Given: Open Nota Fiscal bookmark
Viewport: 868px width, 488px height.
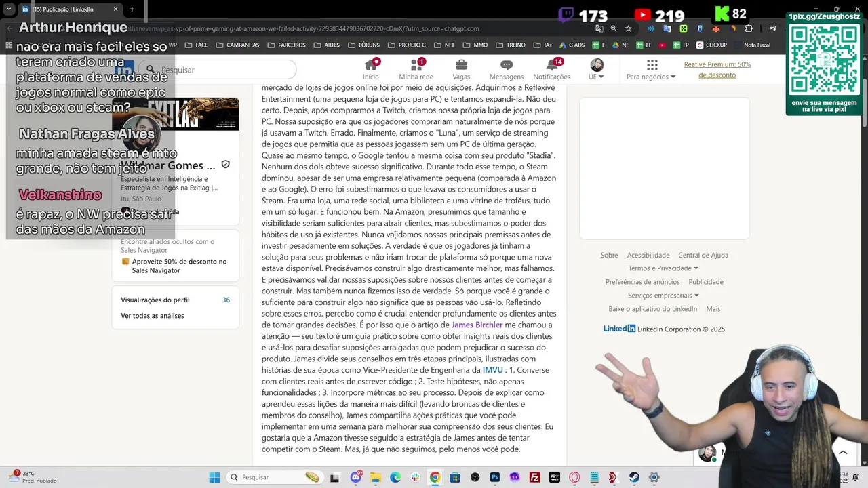Looking at the screenshot, I should [x=753, y=45].
